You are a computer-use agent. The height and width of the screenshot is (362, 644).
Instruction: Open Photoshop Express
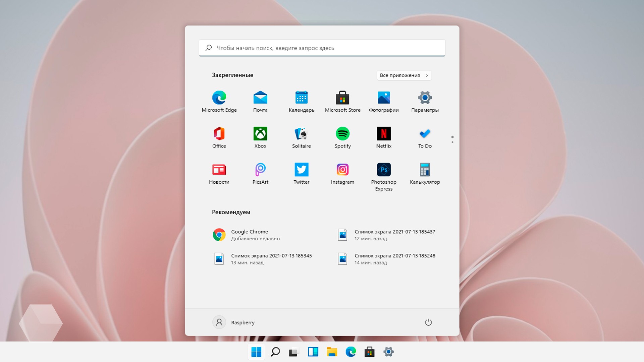pos(384,177)
